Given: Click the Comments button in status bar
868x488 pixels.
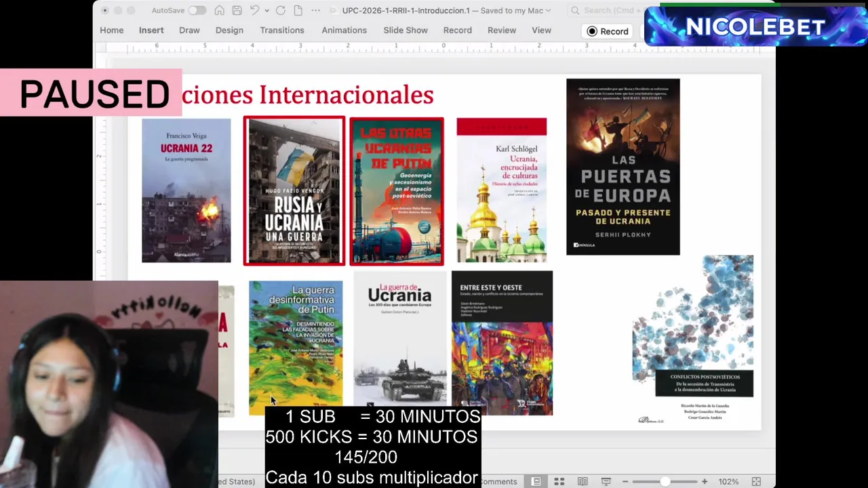Looking at the screenshot, I should pos(498,481).
